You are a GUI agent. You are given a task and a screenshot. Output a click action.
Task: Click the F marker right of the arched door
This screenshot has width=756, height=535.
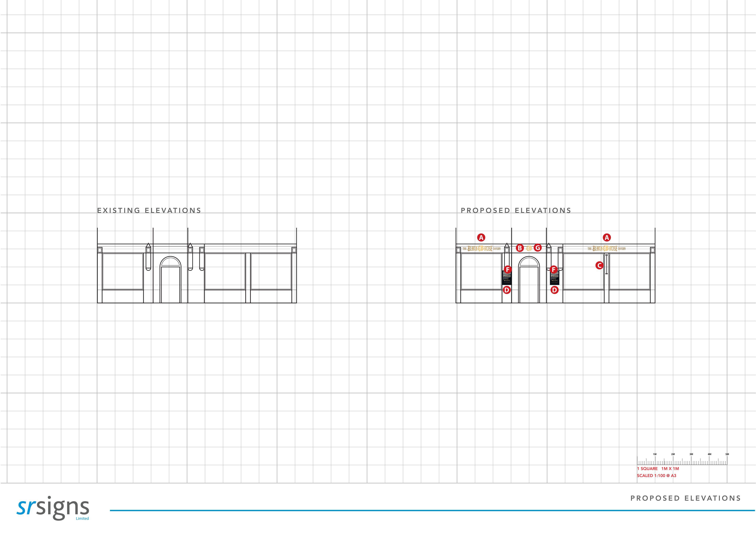(554, 269)
